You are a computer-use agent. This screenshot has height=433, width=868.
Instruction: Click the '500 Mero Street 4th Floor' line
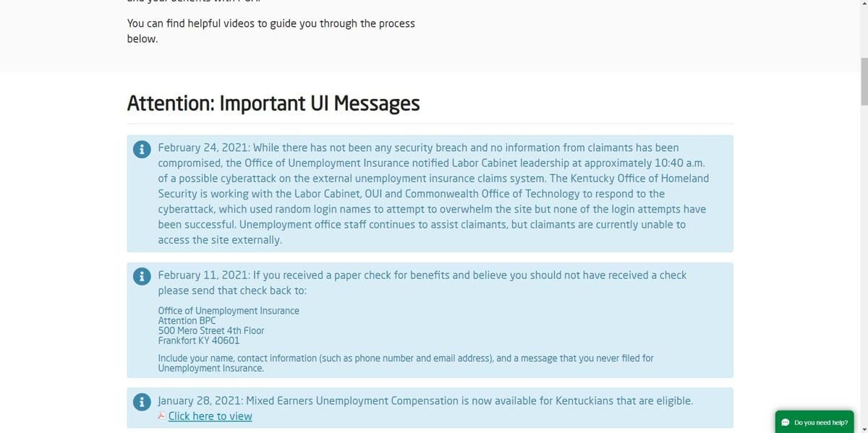tap(211, 330)
